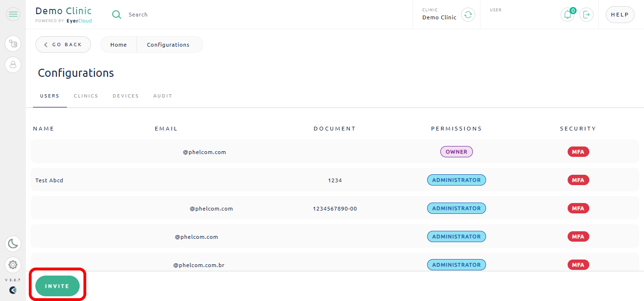Image resolution: width=644 pixels, height=301 pixels.
Task: Click the GO BACK button
Action: pyautogui.click(x=63, y=45)
